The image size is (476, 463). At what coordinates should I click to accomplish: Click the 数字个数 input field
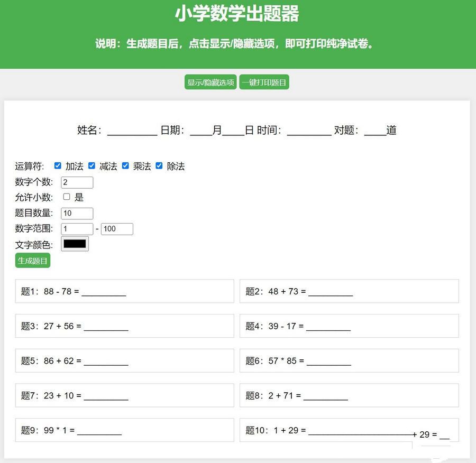77,182
